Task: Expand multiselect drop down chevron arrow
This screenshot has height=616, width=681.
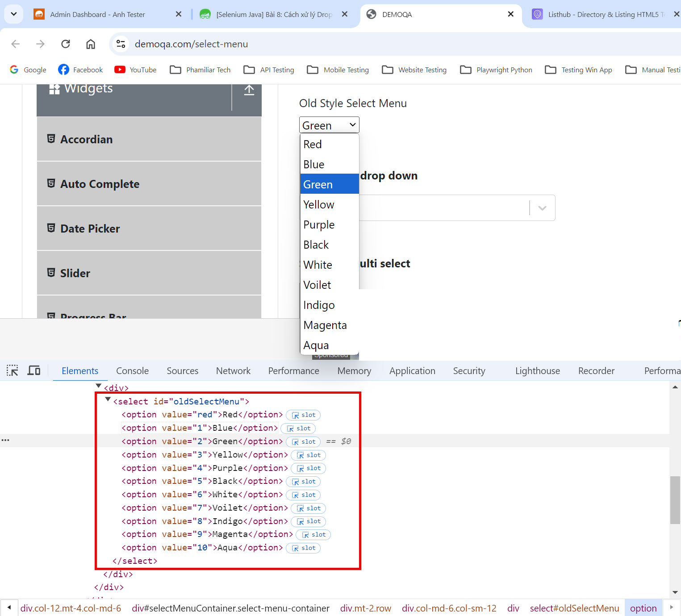Action: pyautogui.click(x=542, y=208)
